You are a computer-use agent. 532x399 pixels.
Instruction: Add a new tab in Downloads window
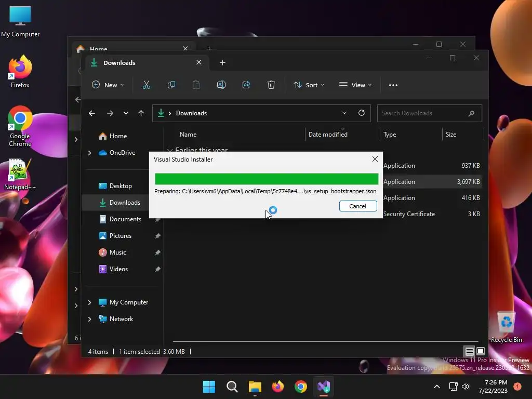[x=222, y=62]
